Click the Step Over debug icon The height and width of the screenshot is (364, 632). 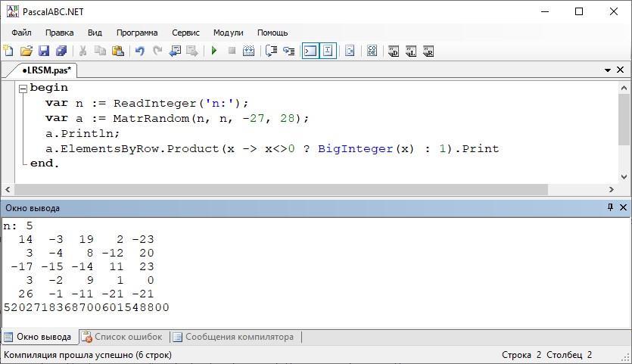tap(271, 51)
